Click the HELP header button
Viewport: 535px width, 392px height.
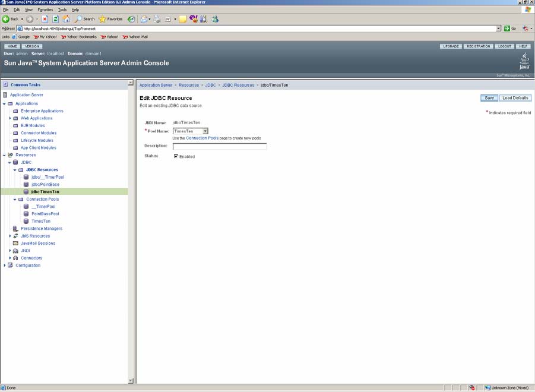(x=523, y=46)
